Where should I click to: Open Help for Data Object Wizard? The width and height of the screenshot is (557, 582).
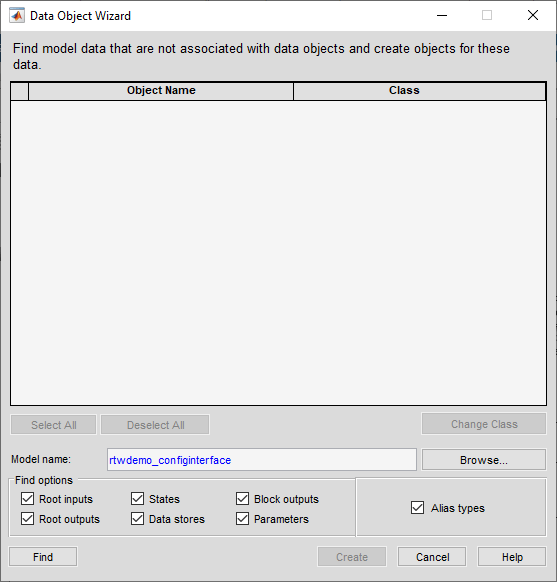(512, 557)
